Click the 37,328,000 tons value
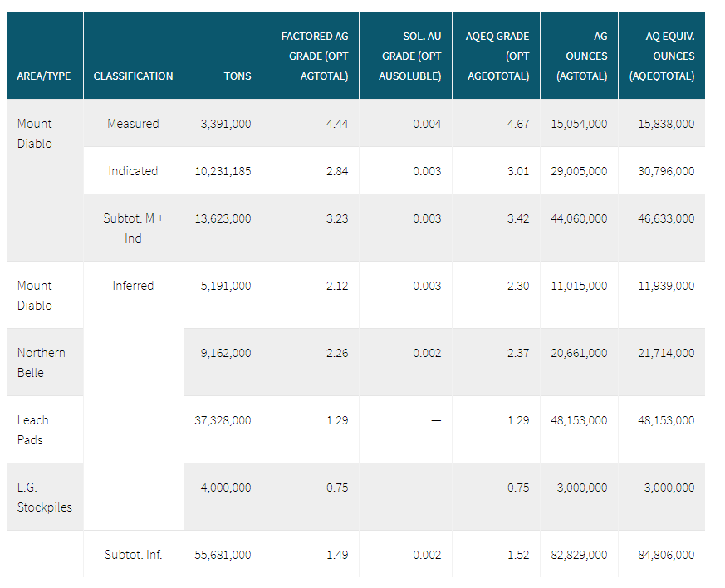 (x=223, y=420)
